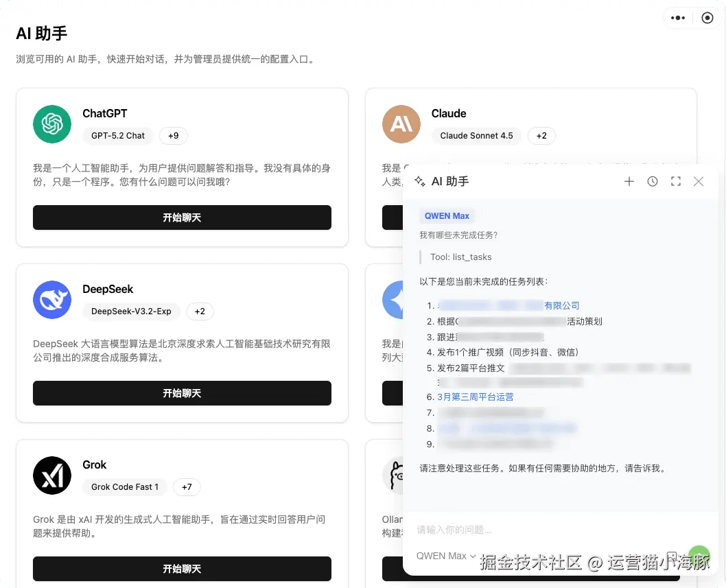Click the ChatGPT logo icon
Viewport: 726px width, 588px height.
[52, 124]
